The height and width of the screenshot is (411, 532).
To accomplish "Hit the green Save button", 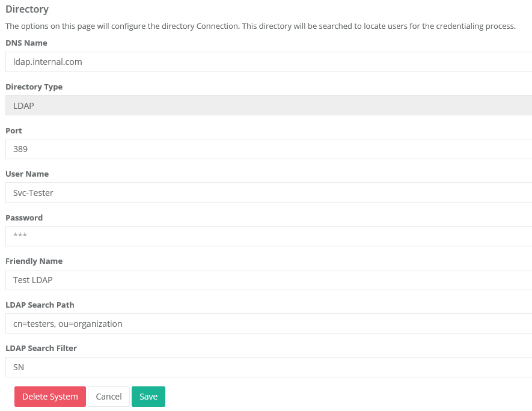I will click(148, 397).
